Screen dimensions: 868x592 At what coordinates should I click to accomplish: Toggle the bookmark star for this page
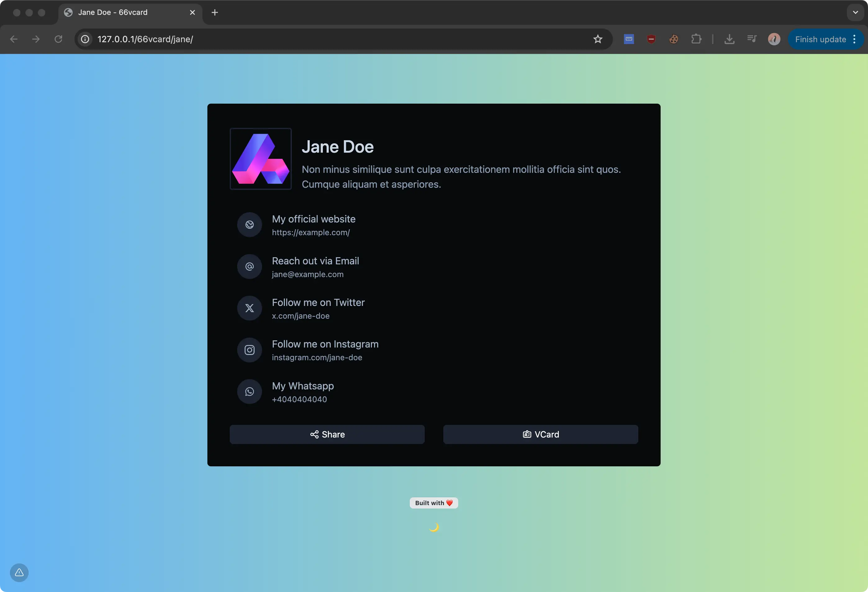pyautogui.click(x=598, y=39)
